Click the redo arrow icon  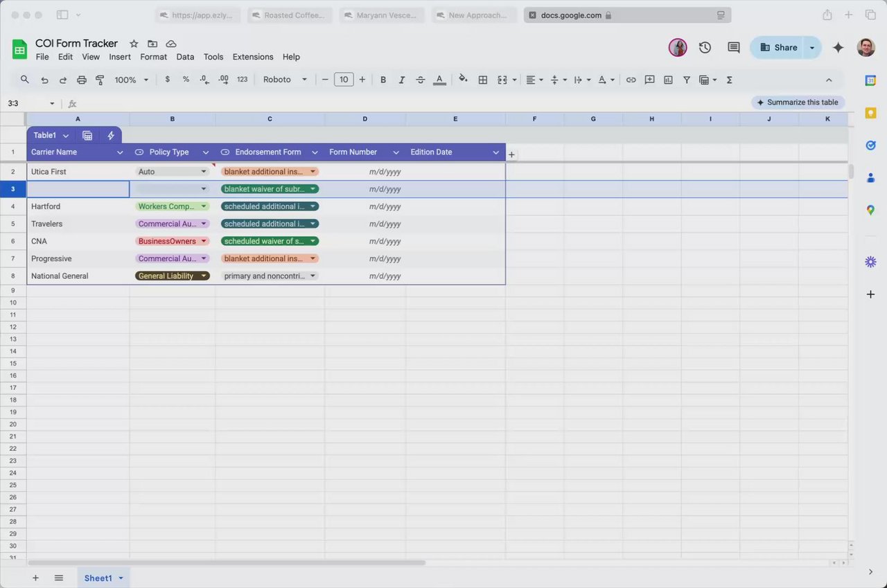tap(63, 80)
